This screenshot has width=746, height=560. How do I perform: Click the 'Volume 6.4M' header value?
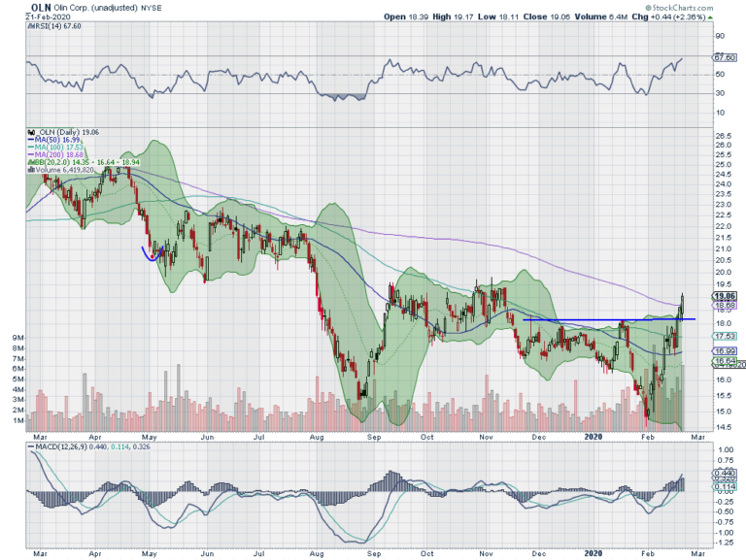[x=601, y=16]
